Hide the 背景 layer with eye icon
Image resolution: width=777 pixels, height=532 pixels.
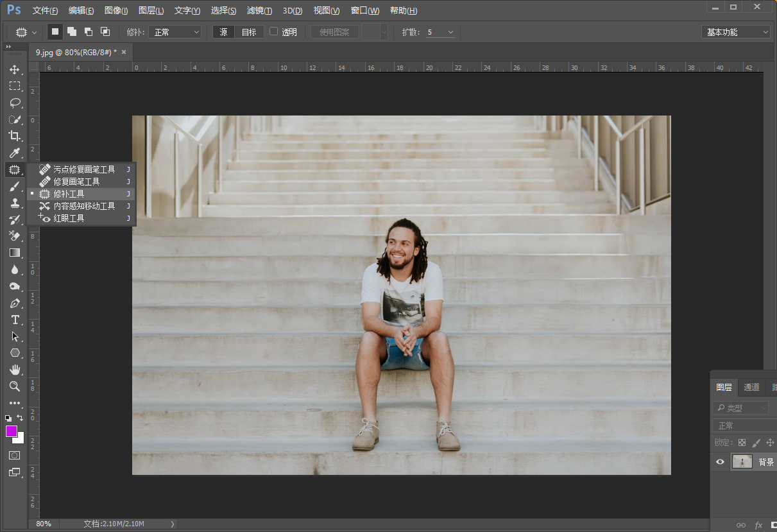pyautogui.click(x=721, y=461)
